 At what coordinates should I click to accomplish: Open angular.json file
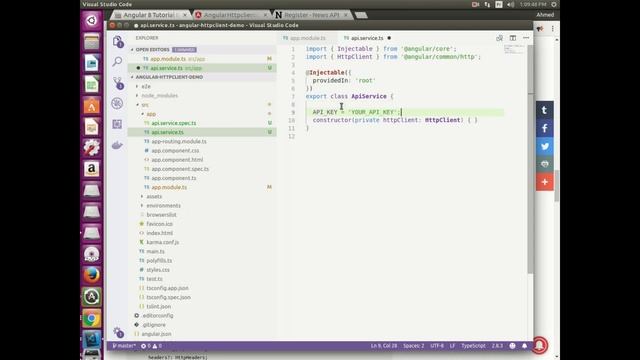(156, 334)
